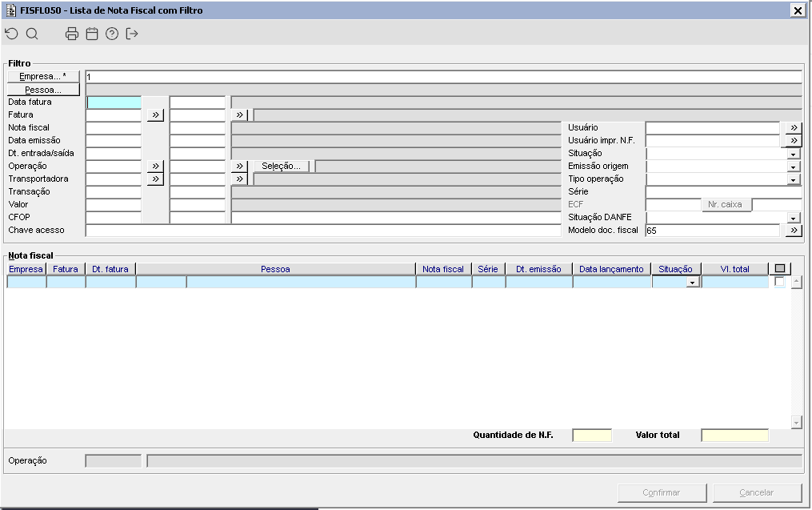812x510 pixels.
Task: Focus the first CFOP field
Action: pos(114,217)
